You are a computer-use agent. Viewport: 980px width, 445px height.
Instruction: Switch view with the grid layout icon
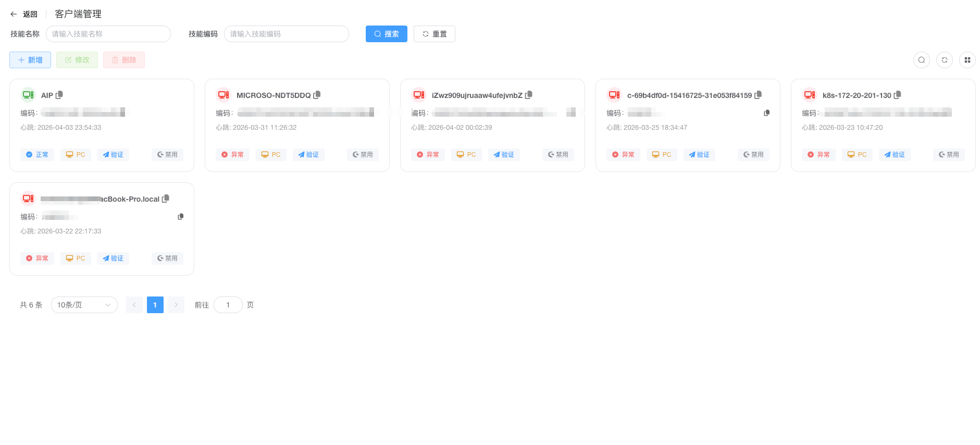(x=967, y=60)
